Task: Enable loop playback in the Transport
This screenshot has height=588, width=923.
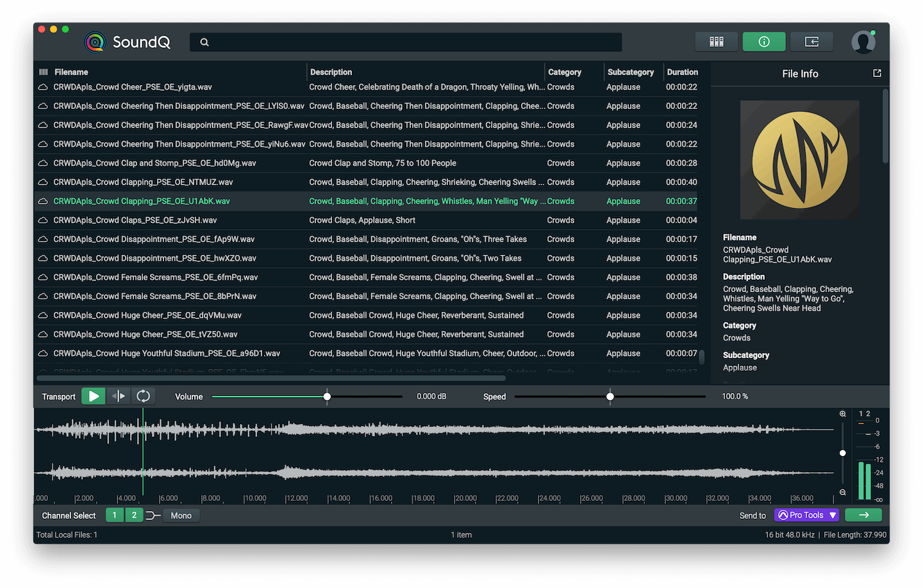Action: [143, 396]
